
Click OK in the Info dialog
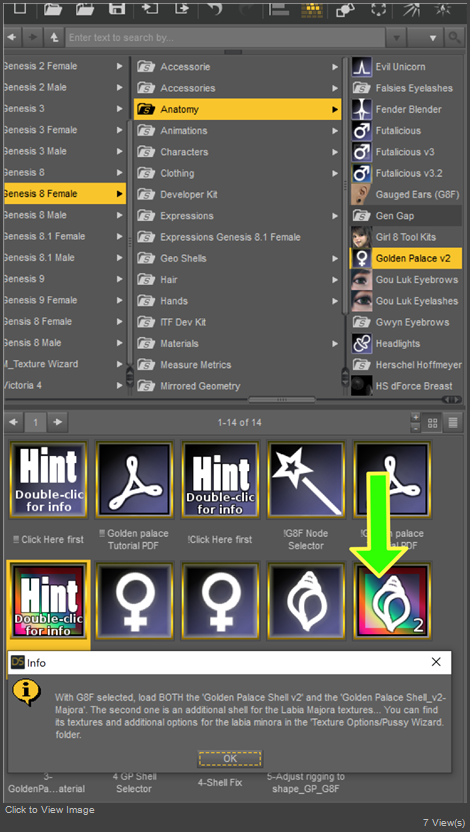tap(230, 759)
